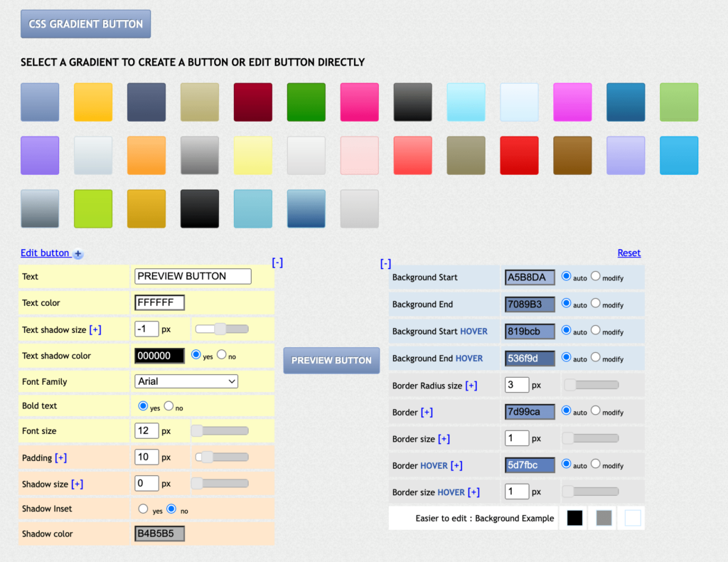Click the Reset link
This screenshot has width=728, height=562.
tap(628, 253)
